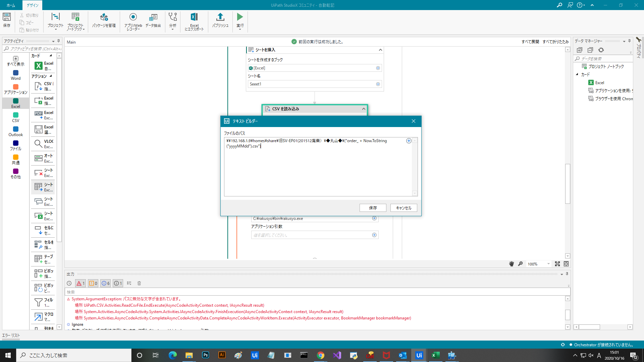Toggle the warnings filter showing 0
This screenshot has height=362, width=644.
[x=93, y=284]
